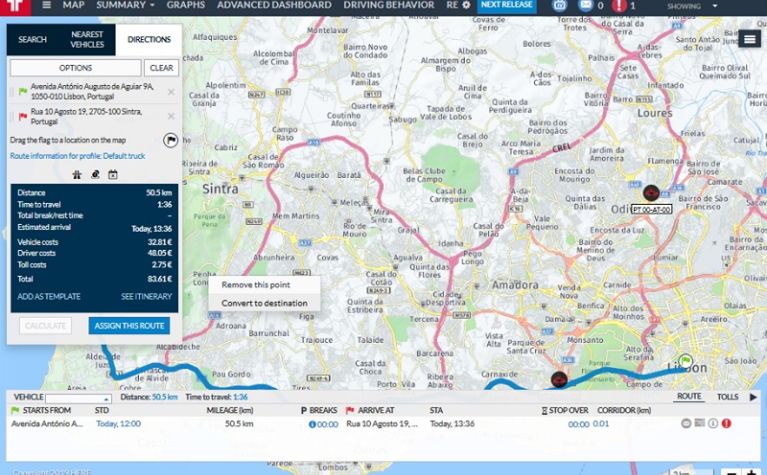Open the SHOWING dropdown in the top bar
Viewport: 767px width, 475px height.
click(693, 6)
